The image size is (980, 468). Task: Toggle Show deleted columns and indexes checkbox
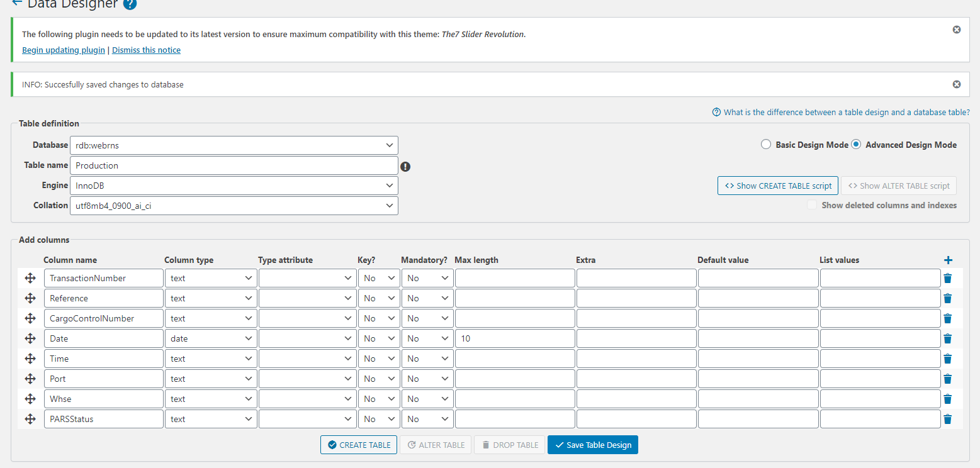812,205
